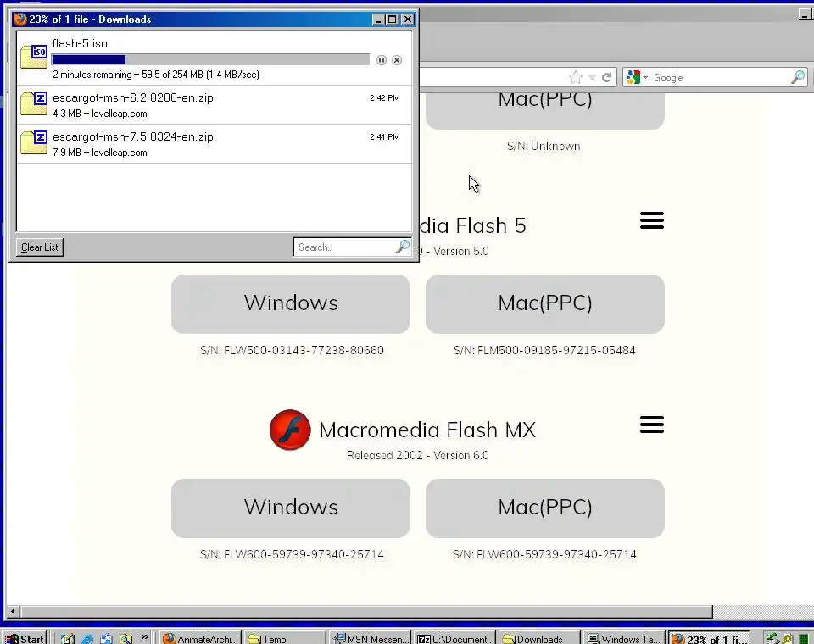Click the search magnifier in Google box

pos(798,77)
